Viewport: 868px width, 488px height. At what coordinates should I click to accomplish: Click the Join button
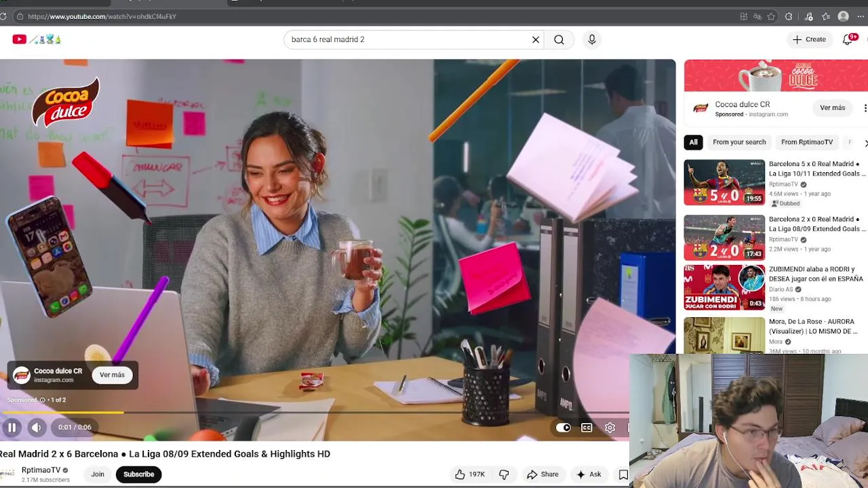coord(98,474)
